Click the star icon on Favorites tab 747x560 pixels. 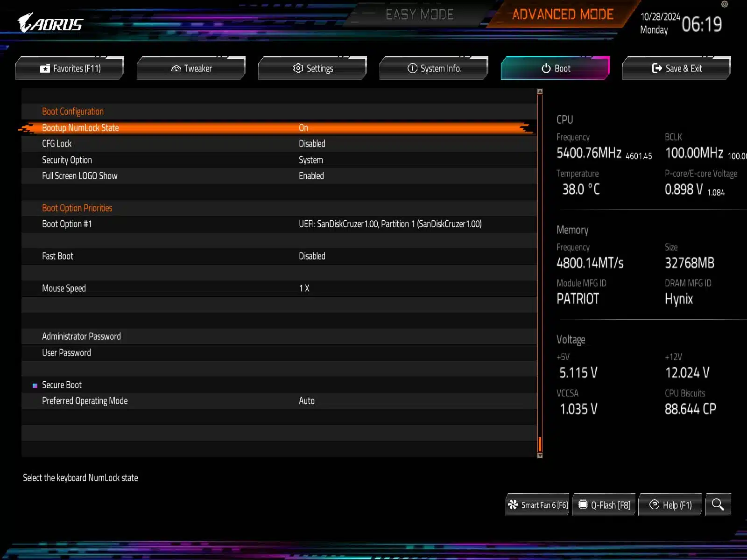tap(45, 69)
